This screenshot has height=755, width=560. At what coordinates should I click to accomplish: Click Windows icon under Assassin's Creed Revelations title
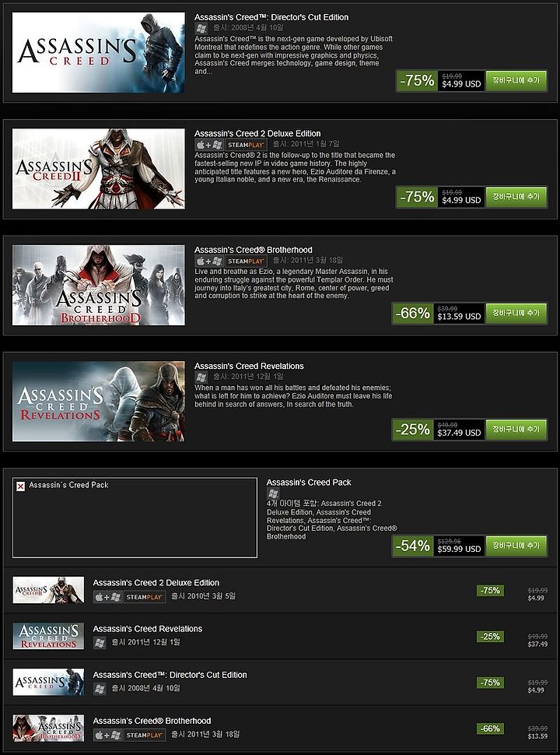coord(201,377)
